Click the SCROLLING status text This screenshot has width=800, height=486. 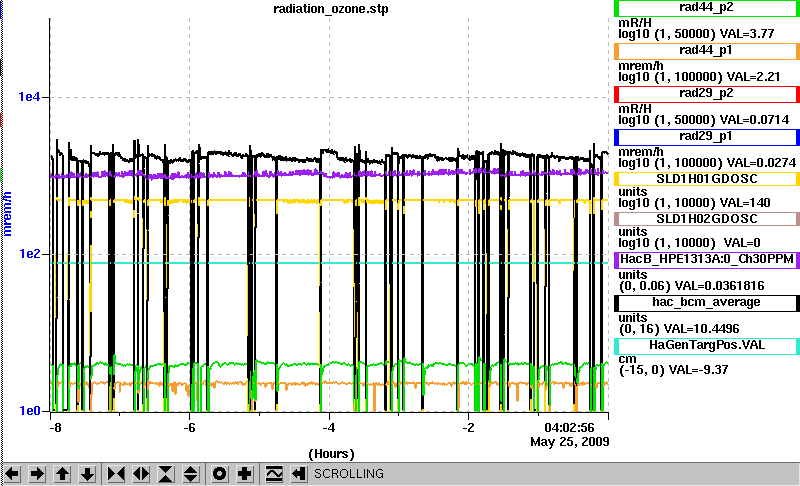(348, 474)
